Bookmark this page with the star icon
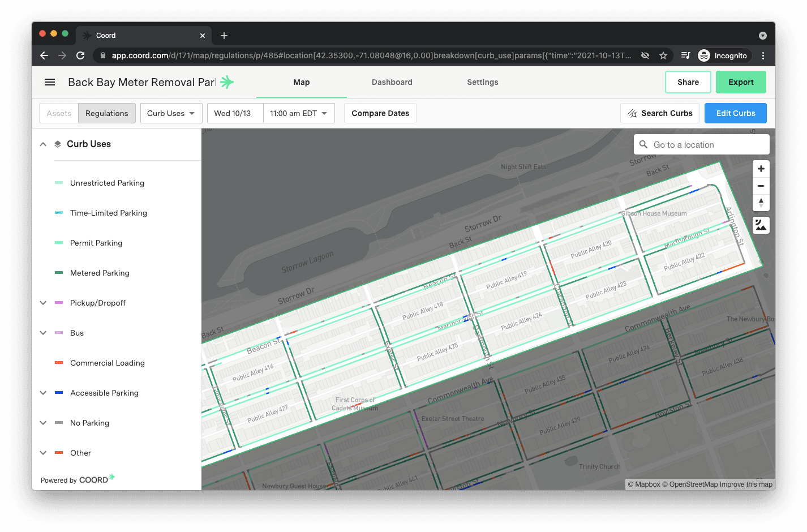The height and width of the screenshot is (532, 807). click(663, 55)
